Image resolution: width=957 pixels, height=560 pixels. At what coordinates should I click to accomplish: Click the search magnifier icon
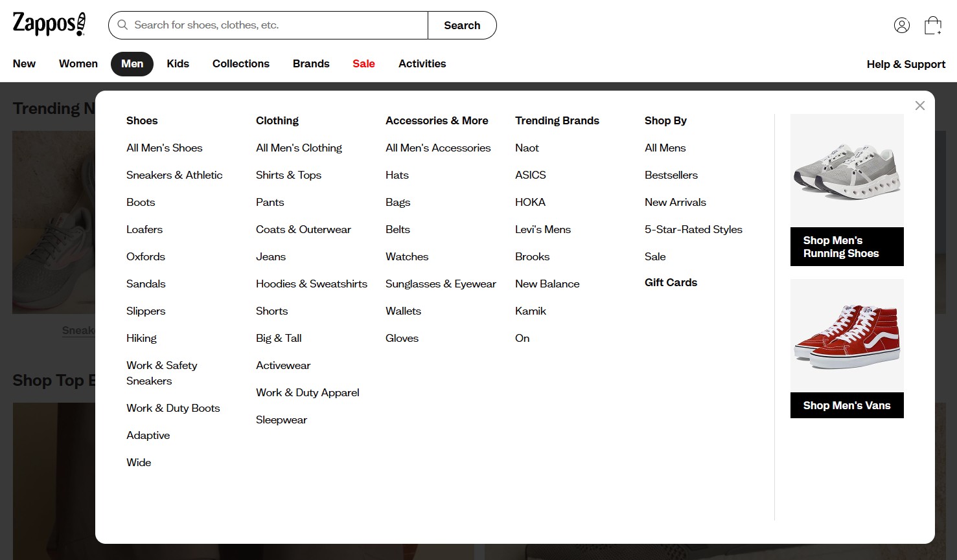122,25
